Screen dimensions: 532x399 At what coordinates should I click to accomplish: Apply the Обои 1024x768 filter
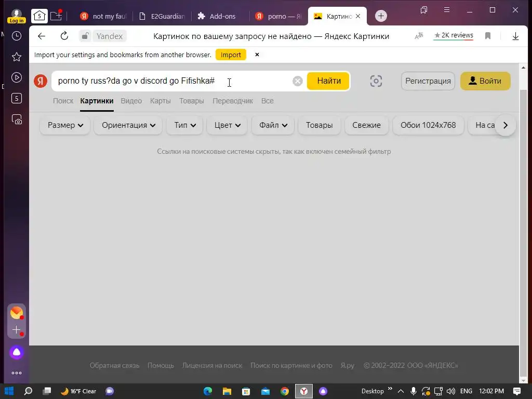tap(428, 125)
